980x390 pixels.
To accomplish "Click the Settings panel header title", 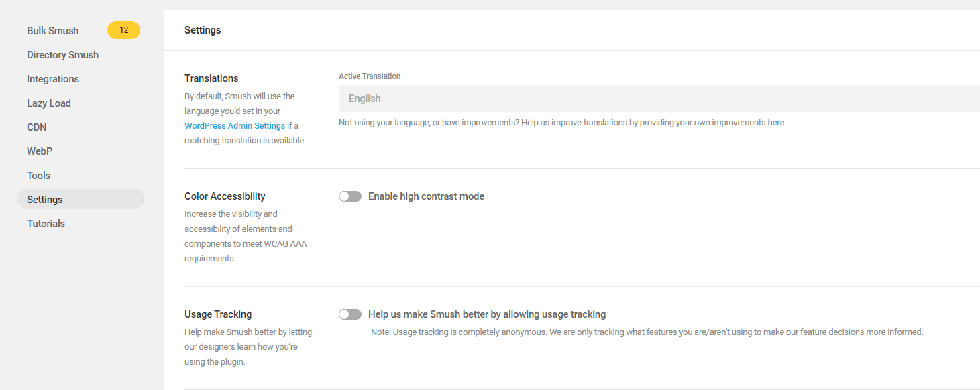I will pyautogui.click(x=203, y=30).
